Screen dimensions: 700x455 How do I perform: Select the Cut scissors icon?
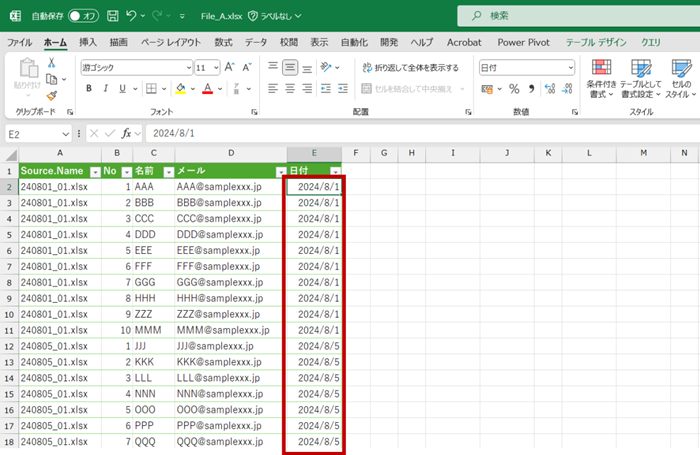[x=50, y=63]
